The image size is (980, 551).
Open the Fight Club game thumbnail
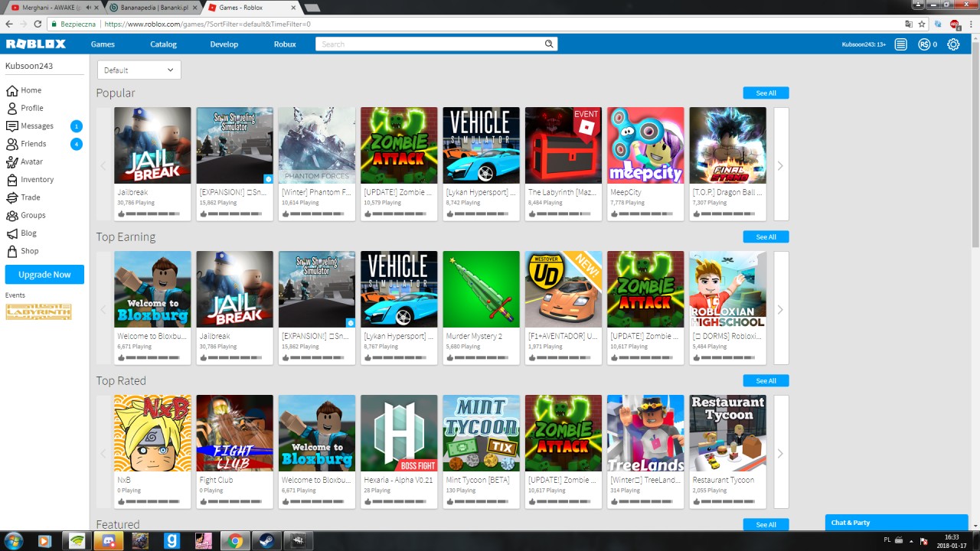point(234,433)
